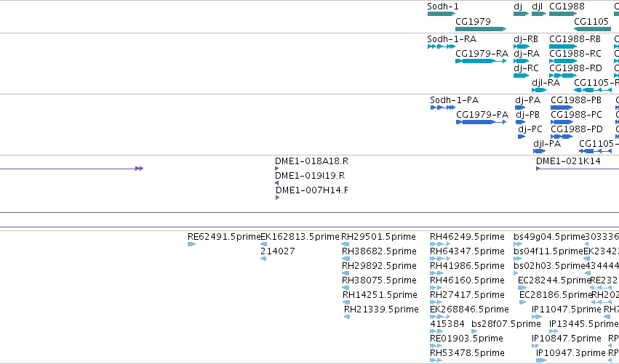Click EST RH38075.5prime
619x364 pixels.
click(x=346, y=288)
